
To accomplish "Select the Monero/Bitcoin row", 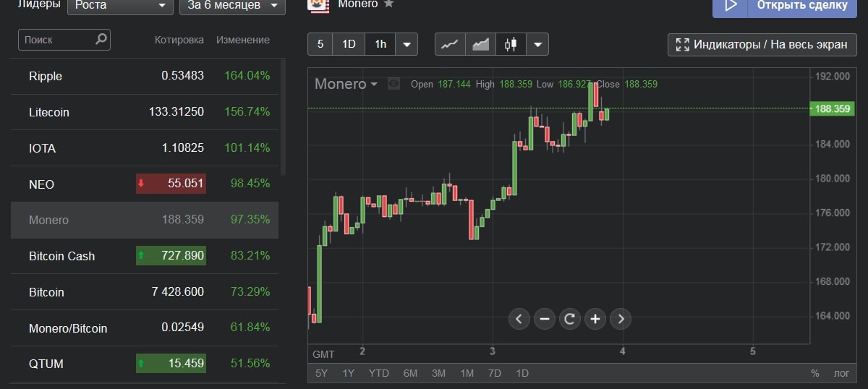I will (145, 328).
